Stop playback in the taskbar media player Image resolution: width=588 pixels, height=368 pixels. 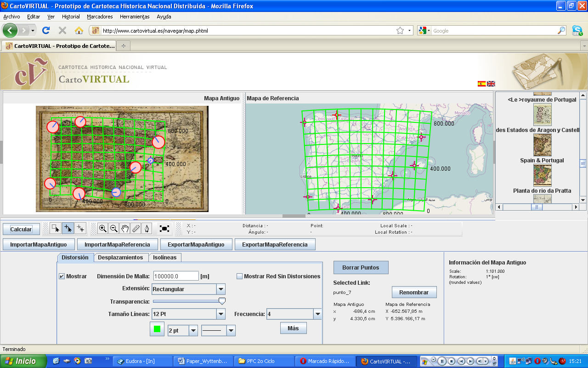click(x=452, y=361)
